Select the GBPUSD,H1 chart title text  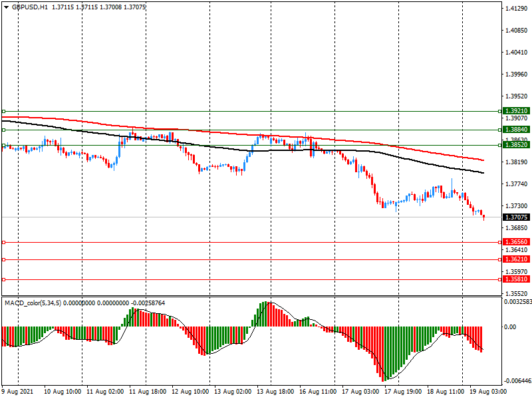[x=30, y=7]
